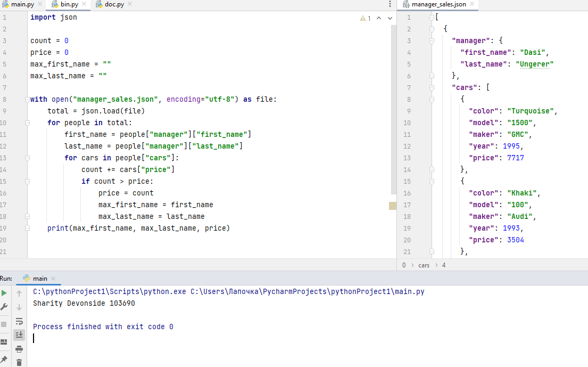Go to previous highlighted error arrow
Viewport: 588px width, 367px height.
pyautogui.click(x=379, y=18)
